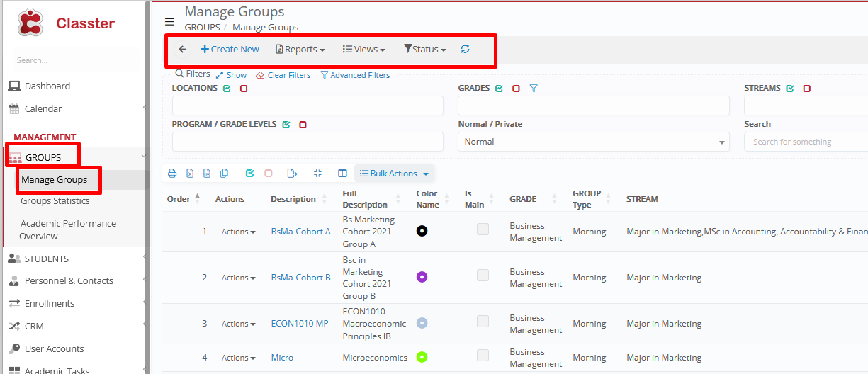The height and width of the screenshot is (374, 868).
Task: Deselect all STREAMS with the red square icon
Action: click(807, 89)
